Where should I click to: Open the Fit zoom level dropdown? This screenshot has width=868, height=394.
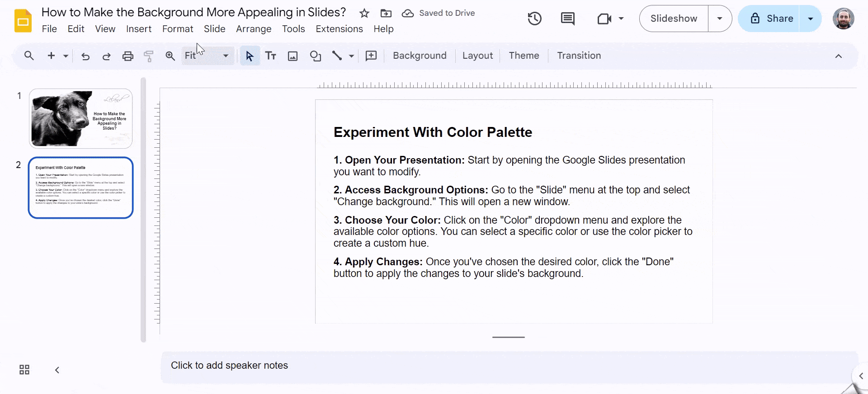click(208, 56)
